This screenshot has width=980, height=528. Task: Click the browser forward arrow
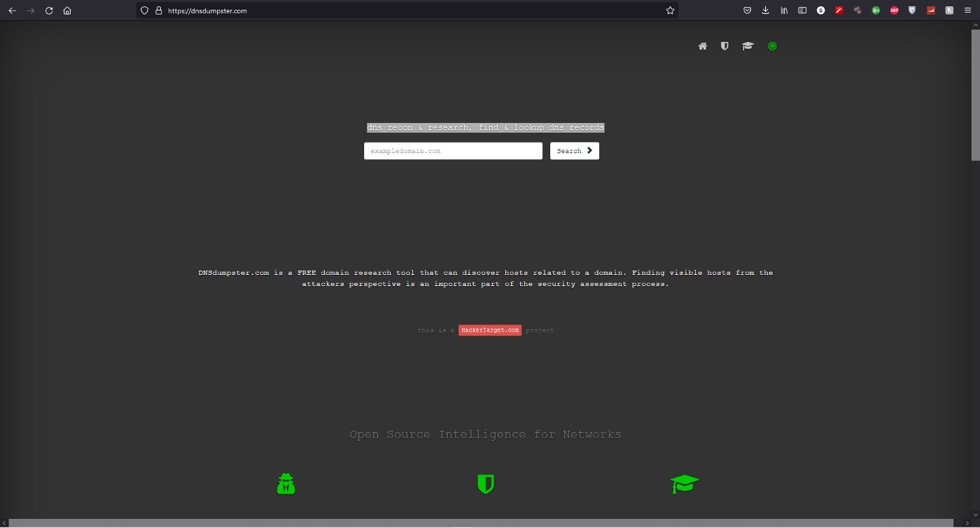(31, 10)
